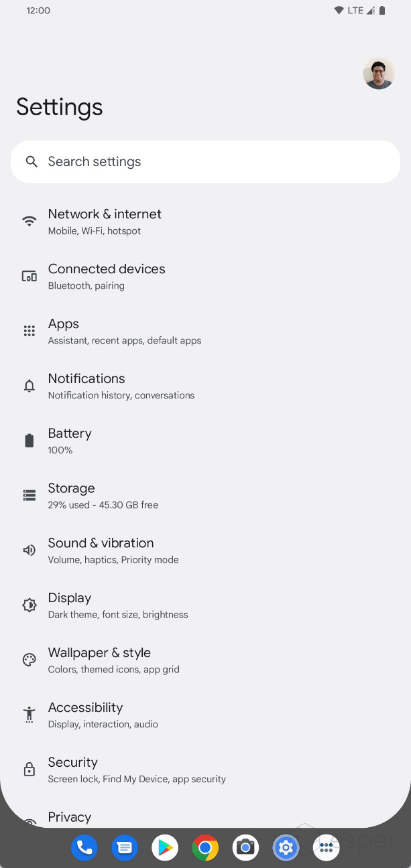Tap the Apps grid icon
Viewport: 411px width, 868px height.
[29, 331]
